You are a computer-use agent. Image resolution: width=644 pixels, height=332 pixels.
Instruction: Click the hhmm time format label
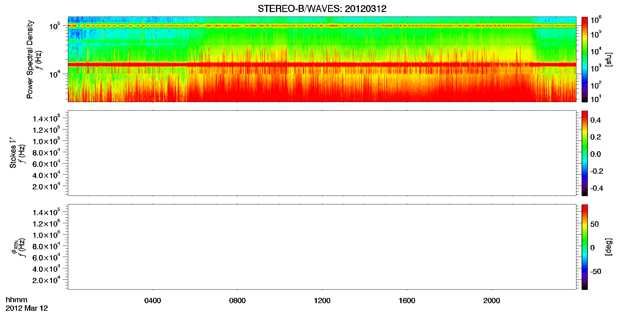coord(17,300)
